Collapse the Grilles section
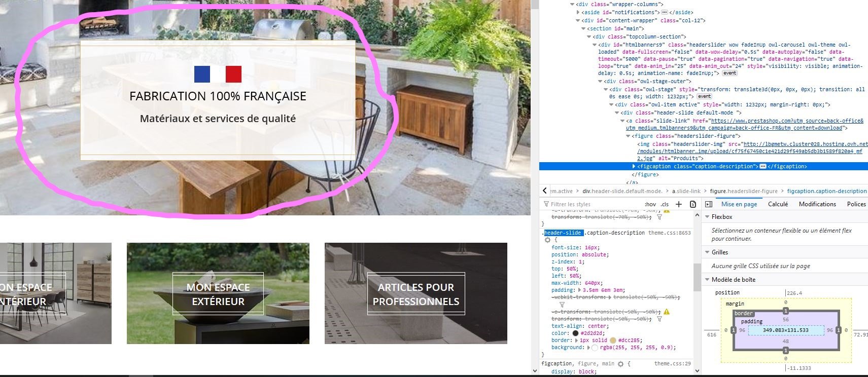Screen dimensions: 868x377 (707, 252)
